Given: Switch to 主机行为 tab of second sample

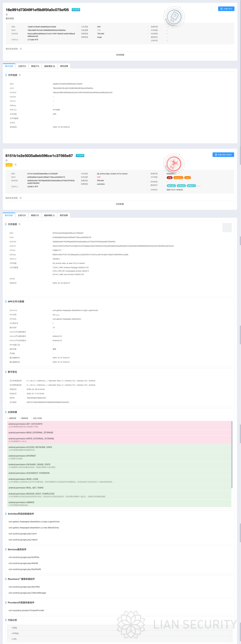Looking at the screenshot, I should click(x=22, y=215).
